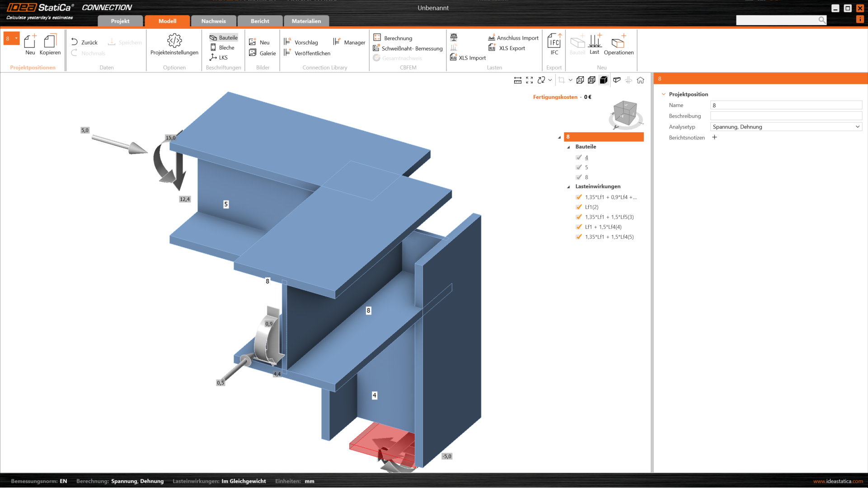Collapse the tree root node 8
This screenshot has height=488, width=868.
[x=559, y=137]
